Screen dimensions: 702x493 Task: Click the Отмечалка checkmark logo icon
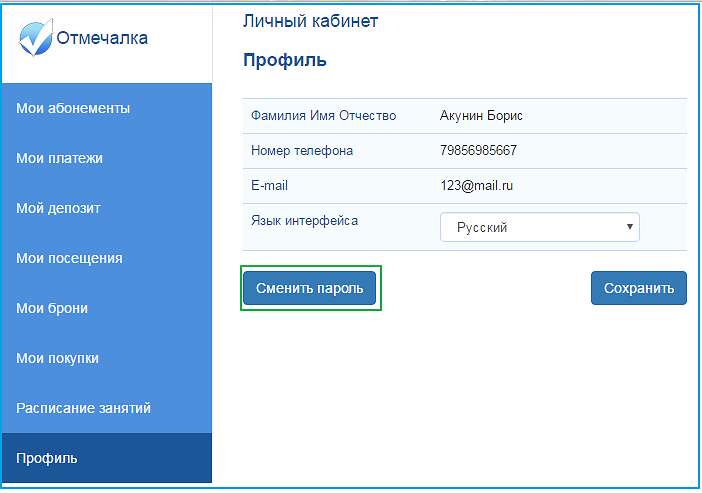(x=36, y=38)
